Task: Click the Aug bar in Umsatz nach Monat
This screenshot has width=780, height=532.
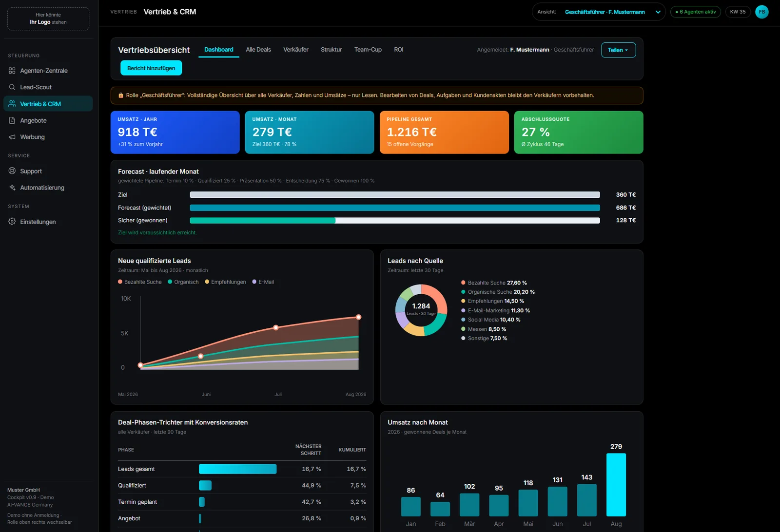Action: [x=616, y=485]
